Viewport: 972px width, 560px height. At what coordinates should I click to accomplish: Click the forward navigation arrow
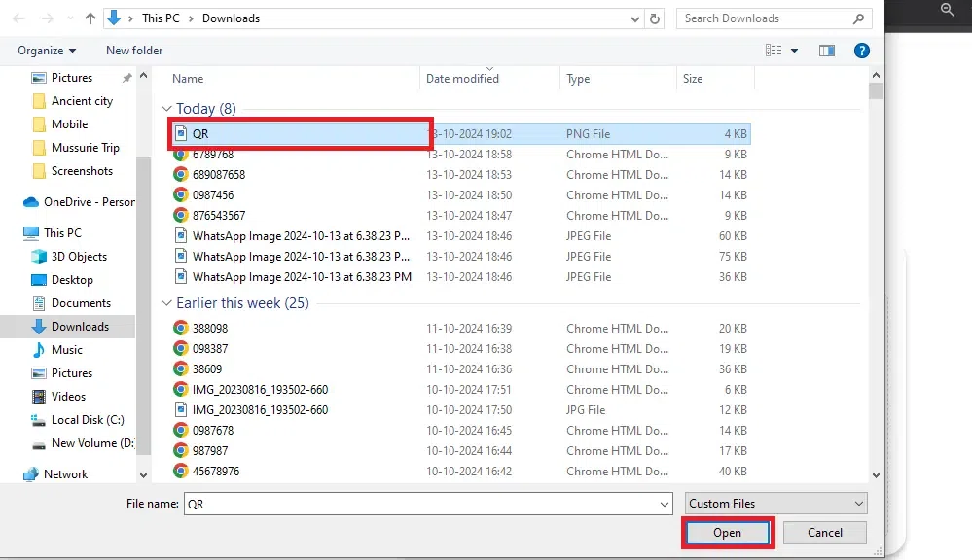pyautogui.click(x=47, y=18)
